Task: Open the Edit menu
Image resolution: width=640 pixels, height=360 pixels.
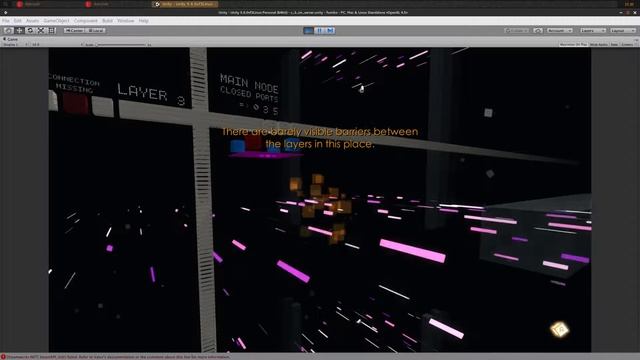Action: coord(18,20)
